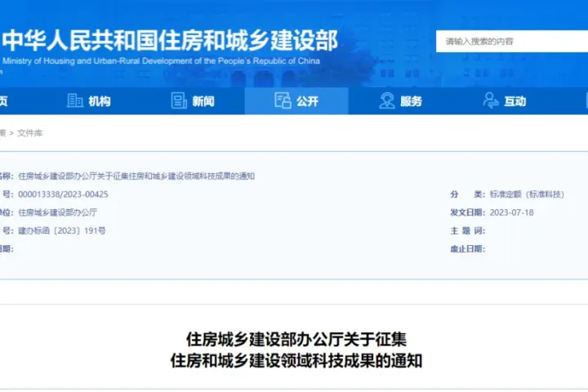This screenshot has width=588, height=392.
Task: Click the 废止日期 label
Action: click(x=468, y=249)
